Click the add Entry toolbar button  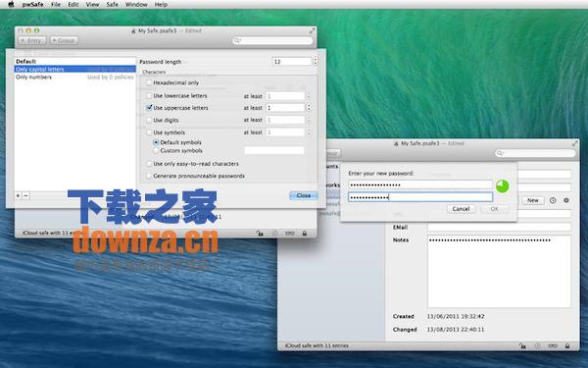coord(32,40)
